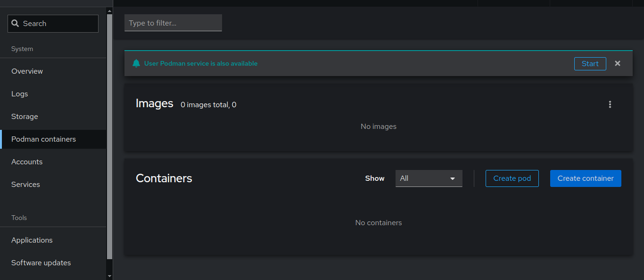Open the Logs page
Viewport: 644px width, 280px height.
[x=53, y=94]
